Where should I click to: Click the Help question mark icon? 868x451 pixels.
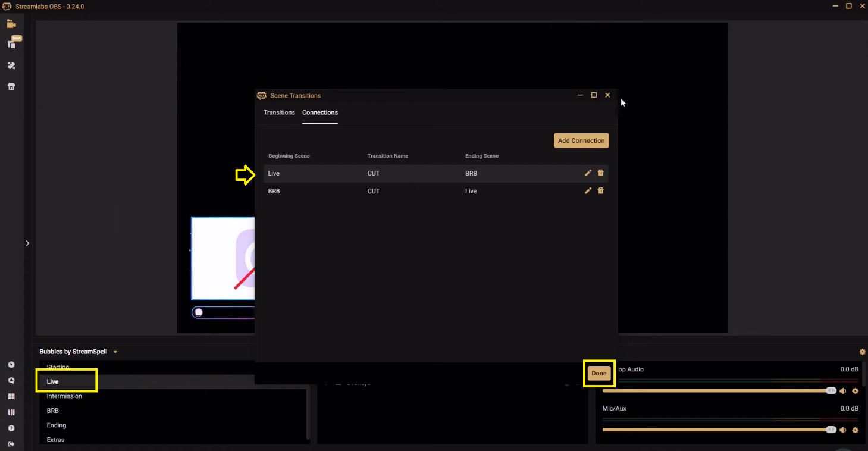tap(11, 428)
